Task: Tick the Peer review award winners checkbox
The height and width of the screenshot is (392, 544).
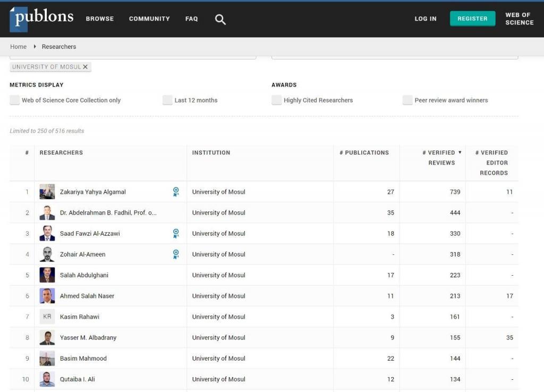Action: click(407, 100)
